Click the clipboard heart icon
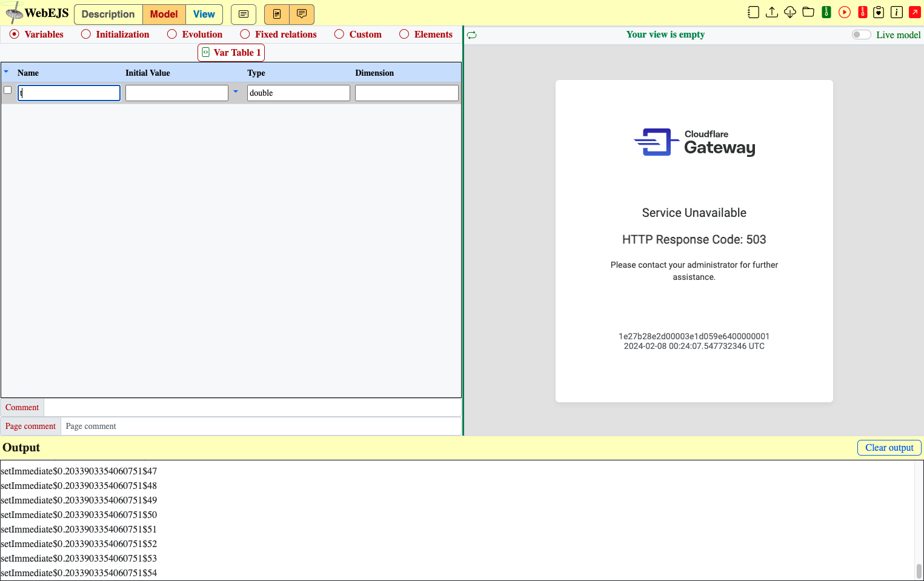 (x=879, y=12)
